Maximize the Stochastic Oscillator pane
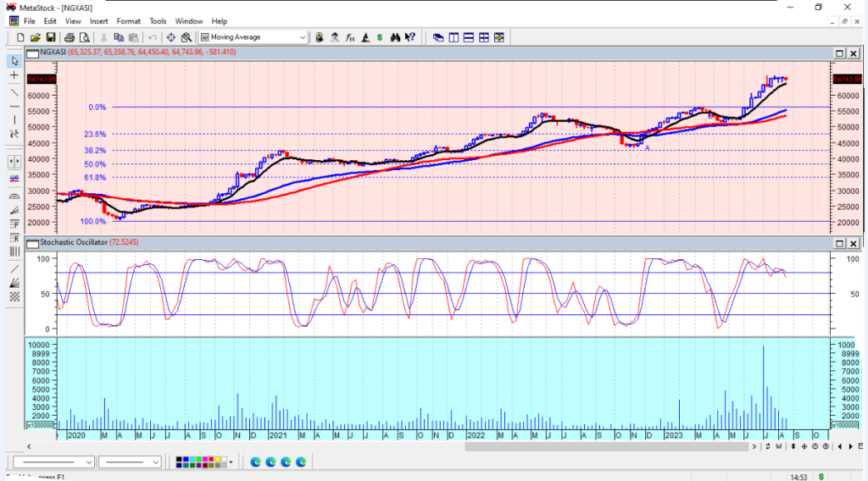This screenshot has width=868, height=481. click(x=839, y=244)
